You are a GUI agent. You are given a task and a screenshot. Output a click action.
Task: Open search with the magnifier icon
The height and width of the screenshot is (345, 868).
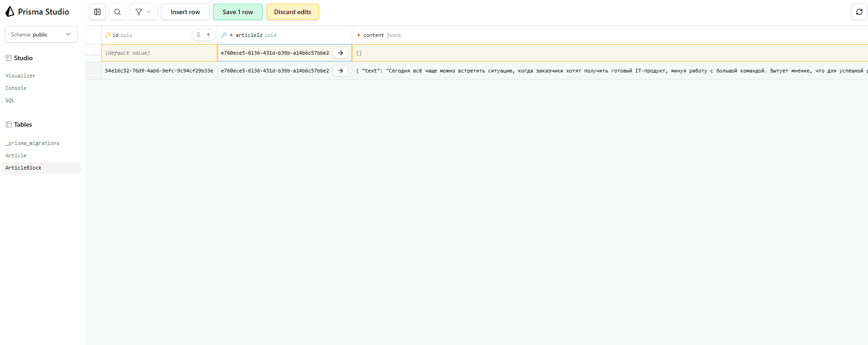tap(117, 12)
